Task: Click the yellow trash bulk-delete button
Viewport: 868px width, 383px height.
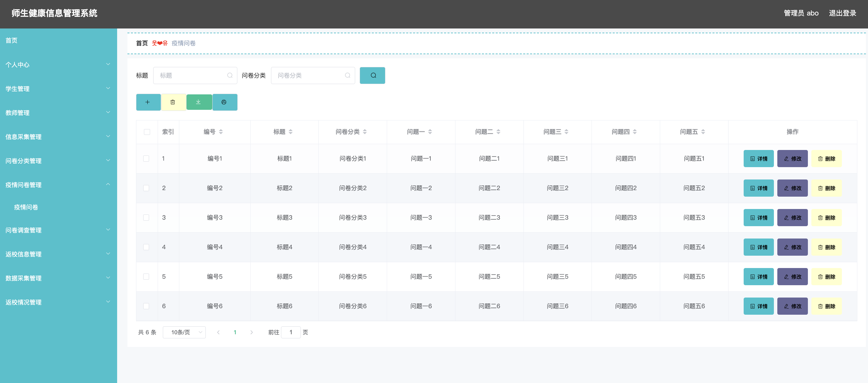Action: (x=173, y=102)
